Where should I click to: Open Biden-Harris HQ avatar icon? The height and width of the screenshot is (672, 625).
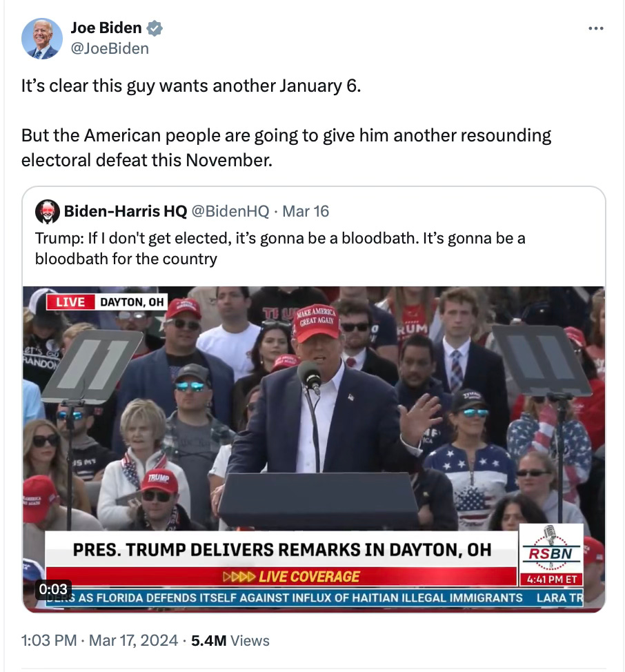48,212
